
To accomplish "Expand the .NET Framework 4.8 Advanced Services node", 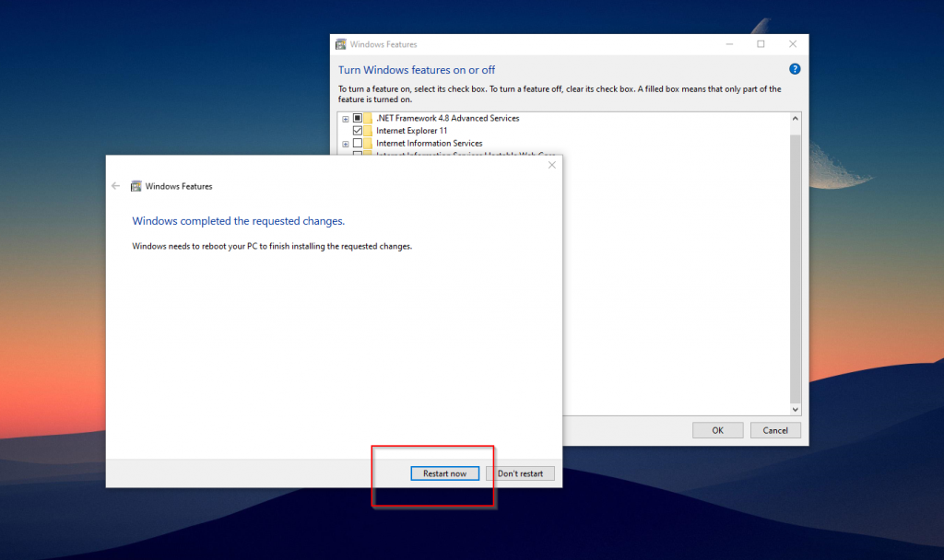I will tap(346, 119).
